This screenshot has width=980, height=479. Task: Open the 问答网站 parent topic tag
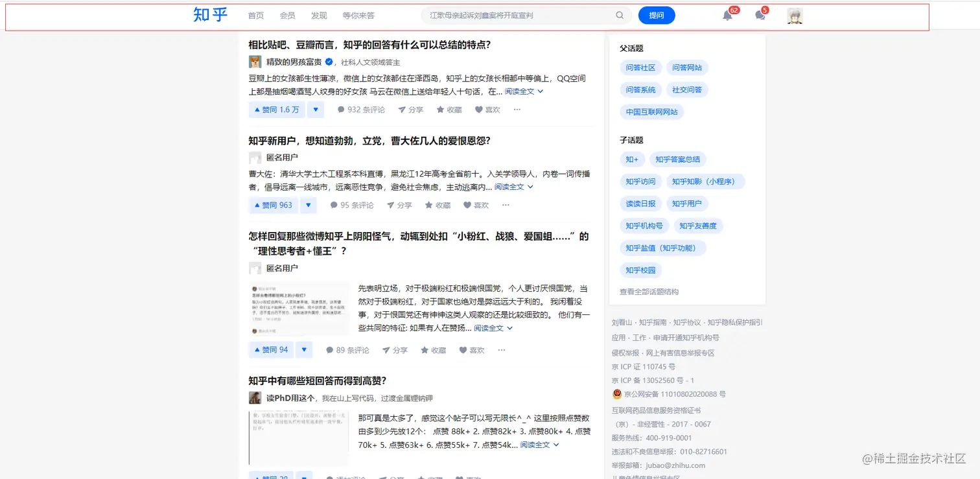(x=687, y=67)
